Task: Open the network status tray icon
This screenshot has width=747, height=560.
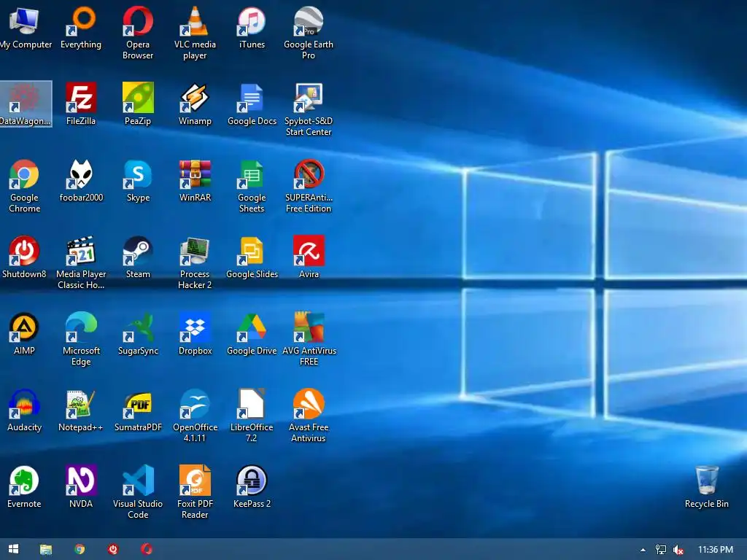Action: [x=661, y=550]
